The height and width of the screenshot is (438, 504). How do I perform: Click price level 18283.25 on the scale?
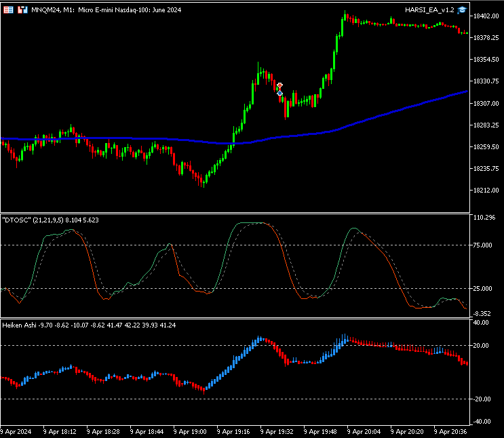tap(486, 125)
